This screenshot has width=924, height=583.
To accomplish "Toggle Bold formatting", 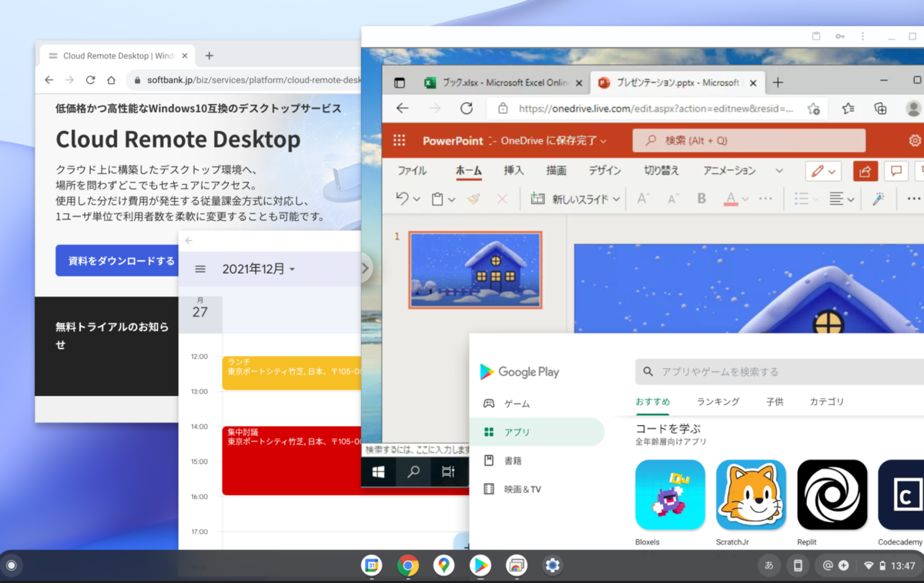I will [701, 198].
